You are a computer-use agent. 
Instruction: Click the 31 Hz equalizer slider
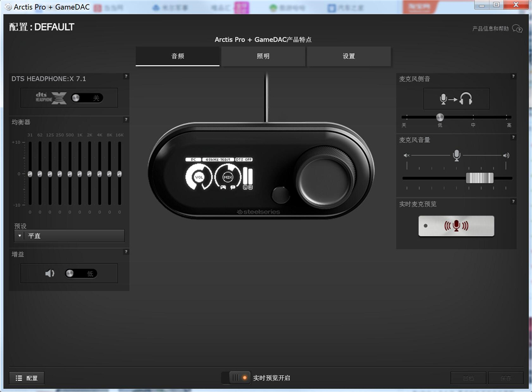tap(30, 173)
